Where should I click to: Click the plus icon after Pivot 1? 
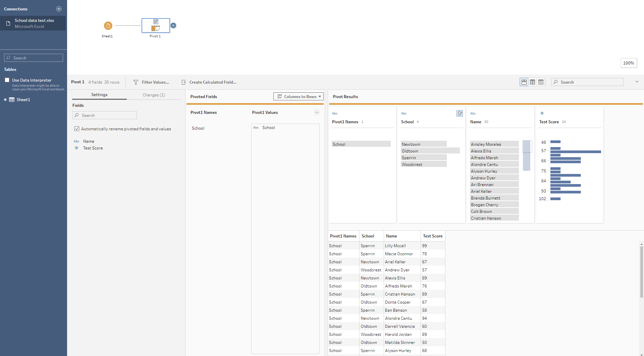[x=173, y=26]
